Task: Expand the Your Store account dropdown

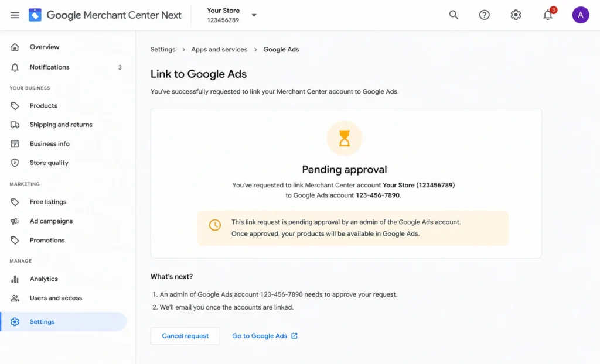Action: [x=231, y=15]
